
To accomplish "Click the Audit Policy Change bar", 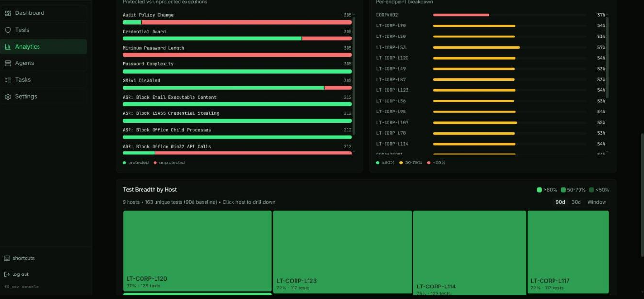I will coord(237,22).
